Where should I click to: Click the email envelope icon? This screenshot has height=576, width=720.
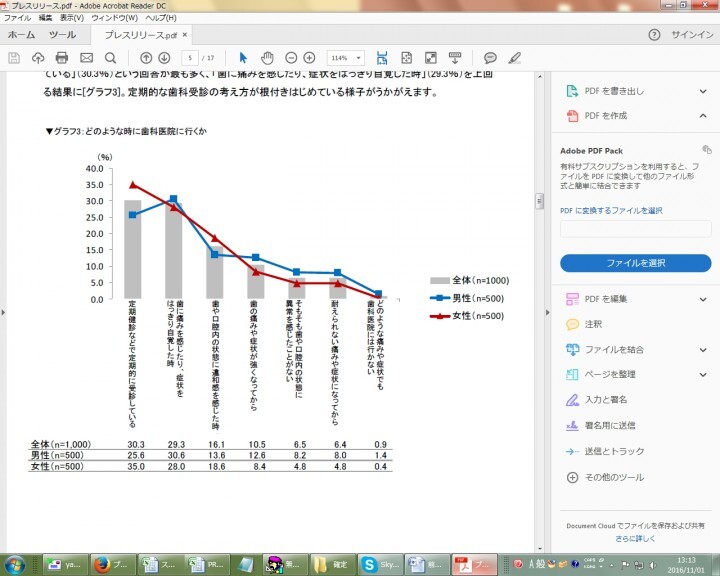(x=86, y=57)
